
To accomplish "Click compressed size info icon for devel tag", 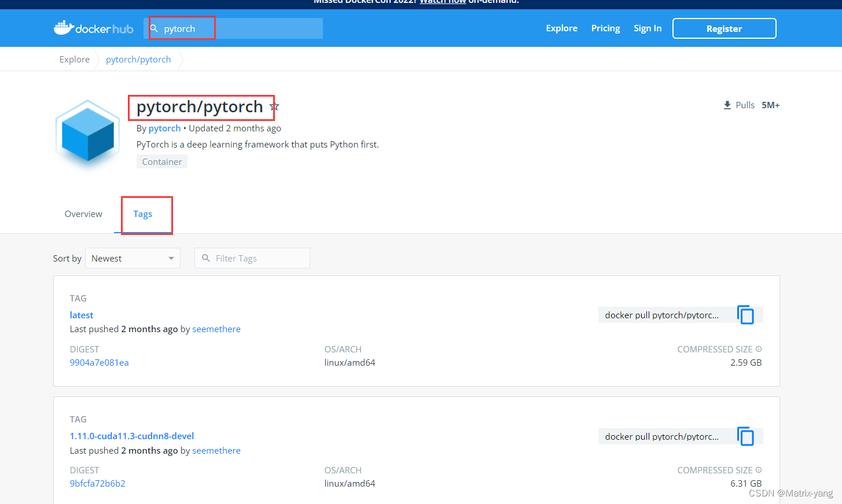I will pos(759,470).
